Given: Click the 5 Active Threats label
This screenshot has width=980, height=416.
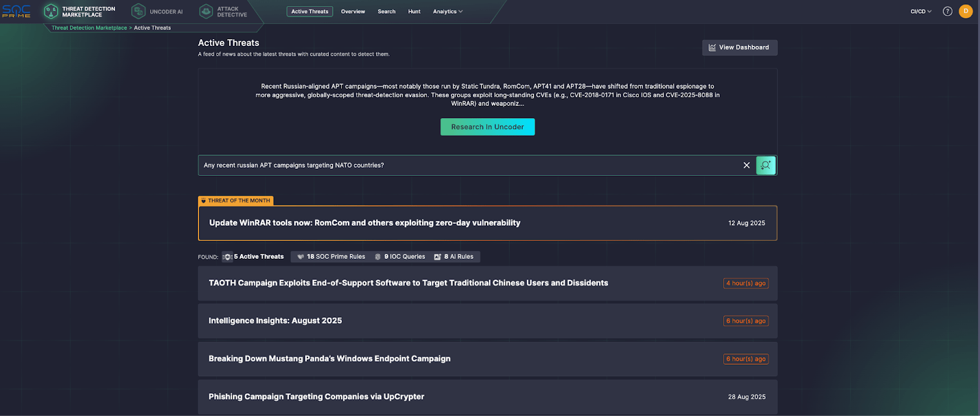Looking at the screenshot, I should tap(259, 257).
